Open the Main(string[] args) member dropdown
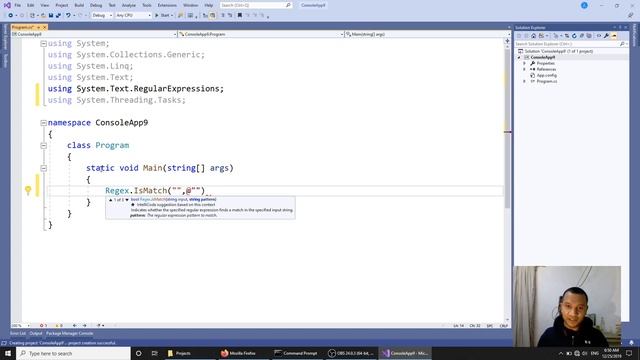Image resolution: width=640 pixels, height=360 pixels. click(427, 34)
